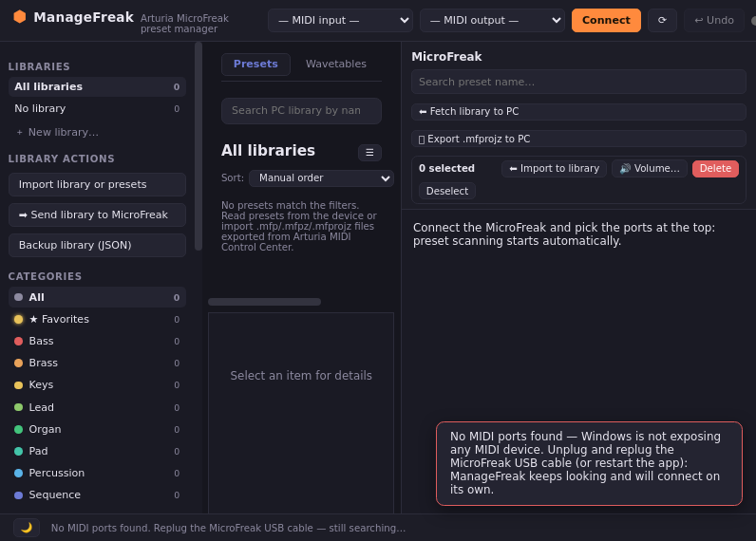
Task: Open the MIDI output dropdown
Action: click(x=492, y=20)
